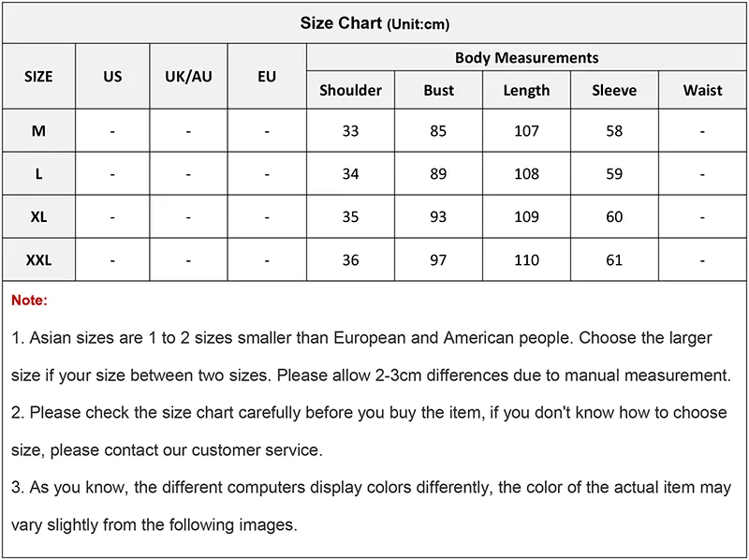Select the SIZE column header

38,77
